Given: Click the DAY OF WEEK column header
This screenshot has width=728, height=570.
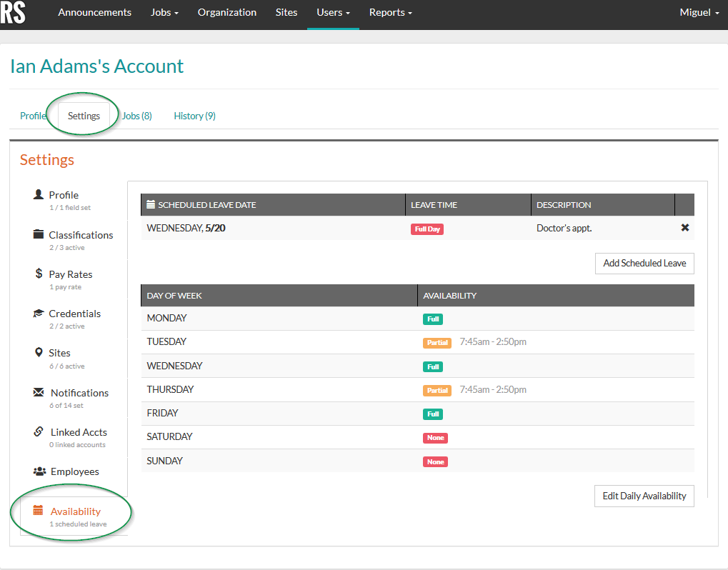Looking at the screenshot, I should (x=174, y=296).
